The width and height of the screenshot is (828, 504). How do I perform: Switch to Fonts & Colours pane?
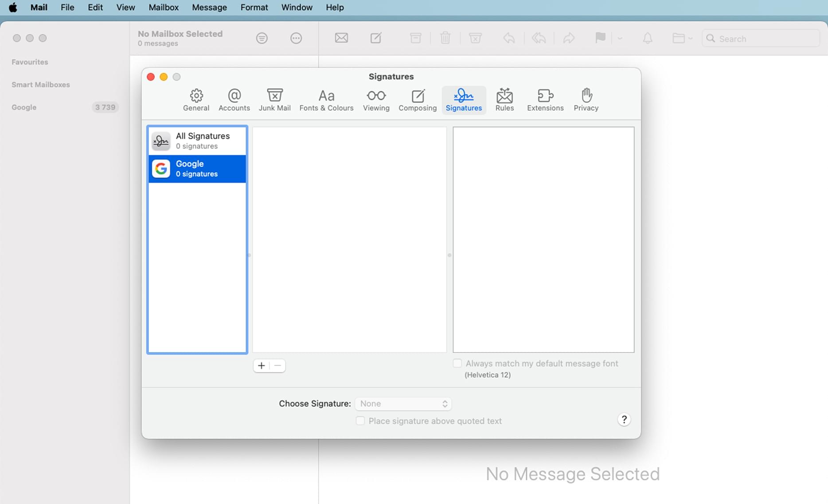click(x=326, y=100)
